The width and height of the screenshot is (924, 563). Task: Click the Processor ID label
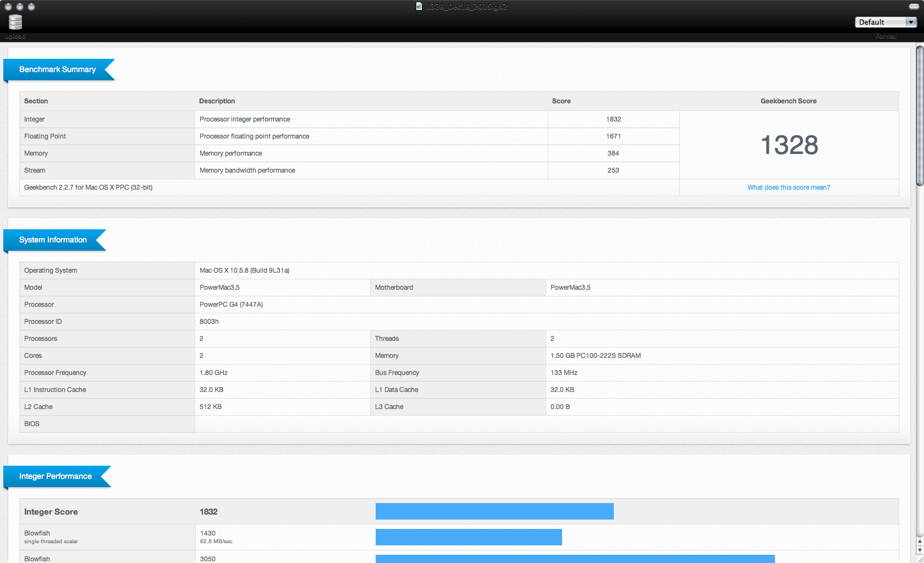coord(43,322)
